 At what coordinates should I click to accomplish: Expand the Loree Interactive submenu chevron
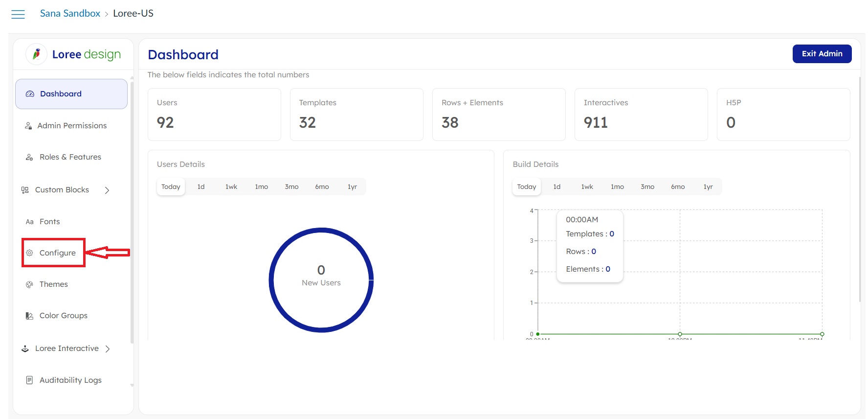click(108, 349)
